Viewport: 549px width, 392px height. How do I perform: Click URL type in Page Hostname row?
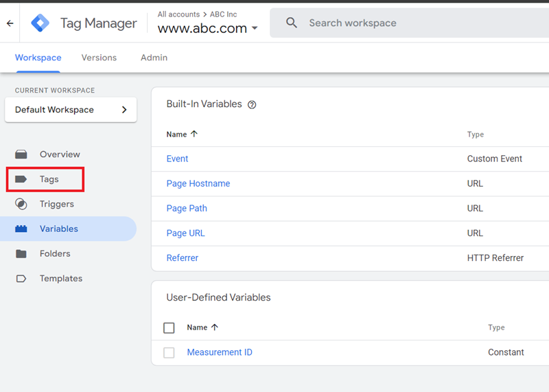pyautogui.click(x=475, y=183)
